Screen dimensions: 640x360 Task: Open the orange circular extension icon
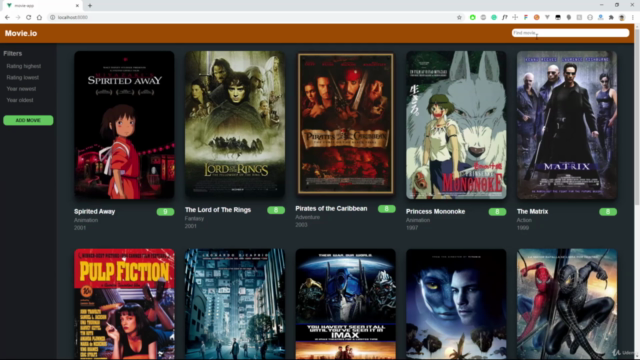(x=536, y=17)
